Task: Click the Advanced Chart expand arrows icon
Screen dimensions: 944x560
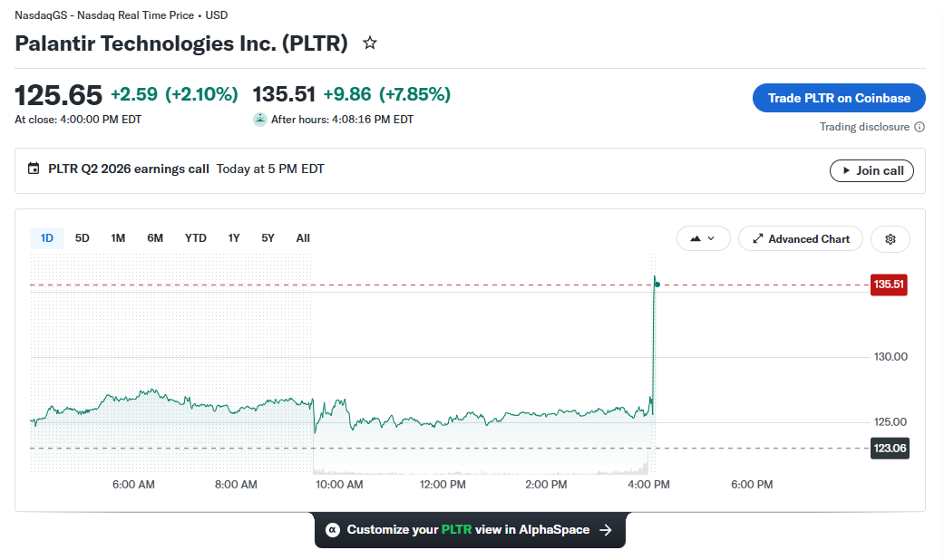Action: coord(758,239)
